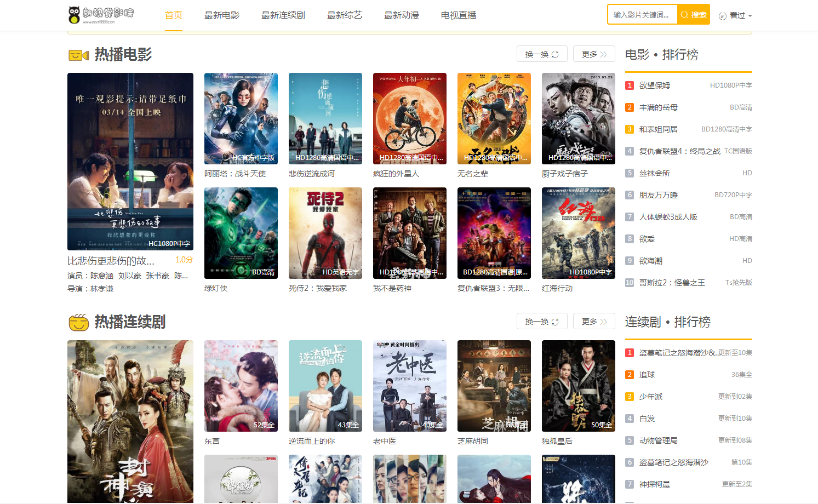
Task: Open 电视直播 navigation item
Action: click(x=459, y=15)
